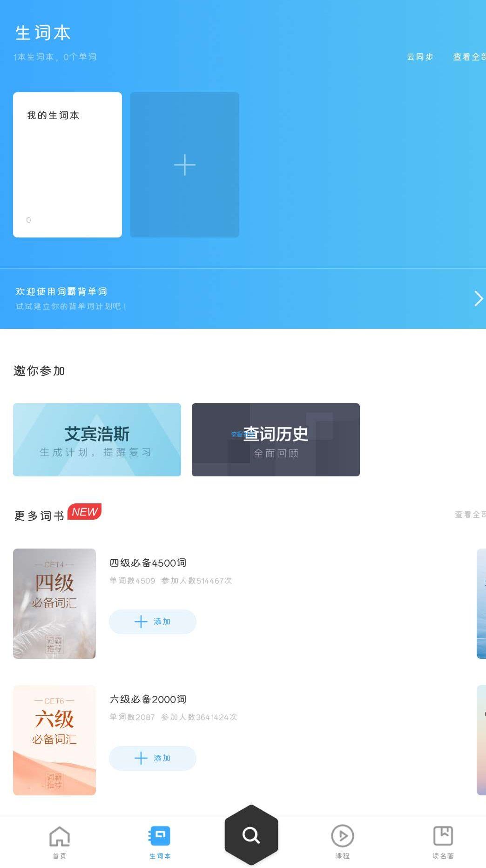Open the 四级必备4500词 title

click(148, 563)
